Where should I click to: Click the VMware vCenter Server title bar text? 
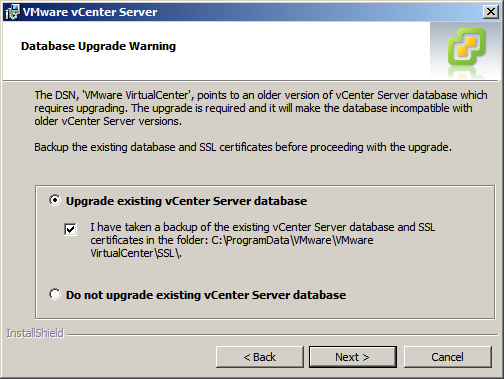click(x=90, y=12)
